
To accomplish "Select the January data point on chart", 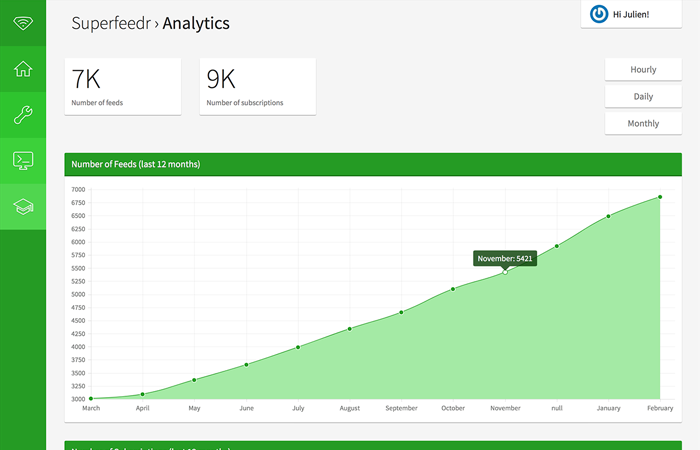I will [608, 216].
